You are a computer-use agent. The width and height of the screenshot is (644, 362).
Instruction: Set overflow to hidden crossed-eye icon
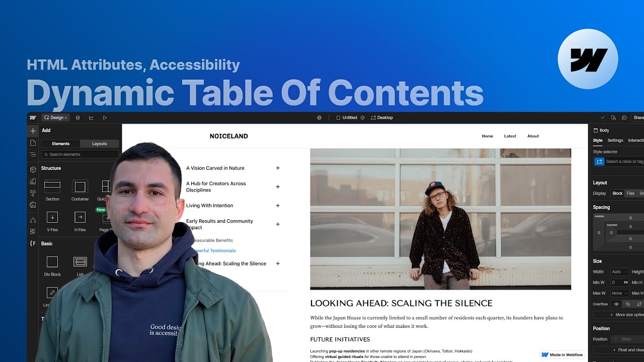(x=628, y=304)
